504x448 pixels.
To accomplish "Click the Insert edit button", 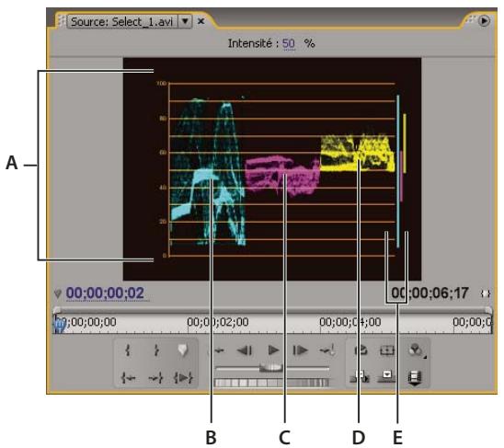I will pyautogui.click(x=360, y=376).
